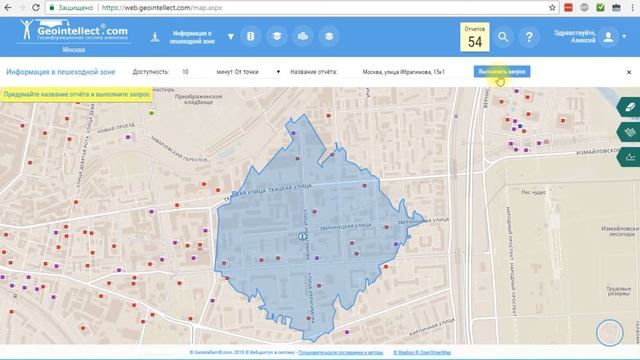The height and width of the screenshot is (360, 640).
Task: Open help with the question mark icon
Action: (529, 37)
